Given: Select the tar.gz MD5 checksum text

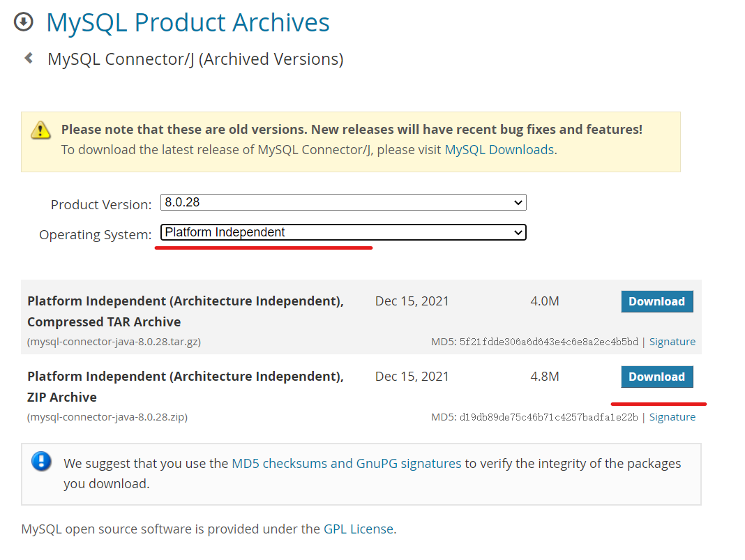Looking at the screenshot, I should point(548,342).
